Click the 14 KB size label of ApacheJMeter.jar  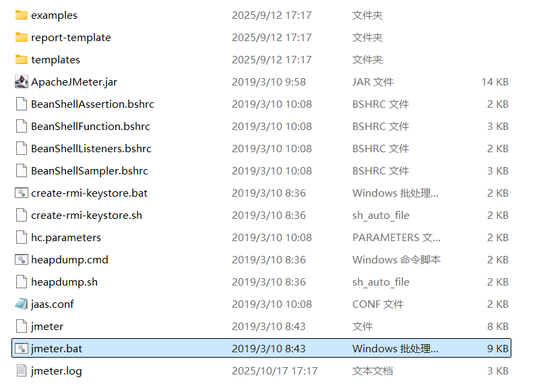(x=495, y=81)
